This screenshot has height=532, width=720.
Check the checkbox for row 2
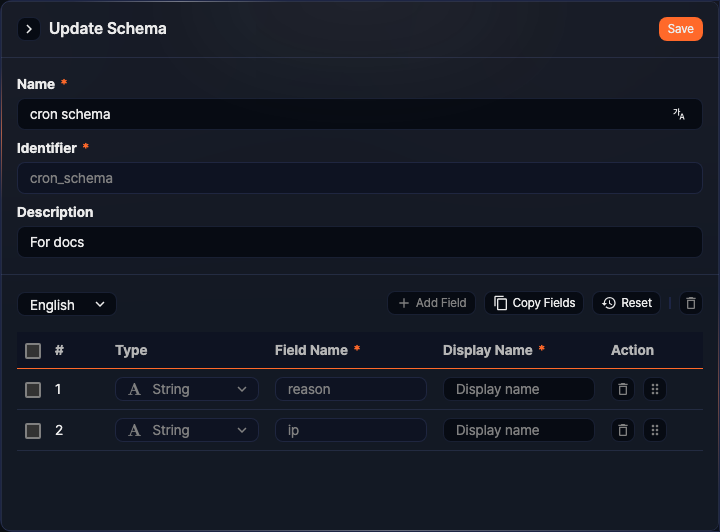33,430
